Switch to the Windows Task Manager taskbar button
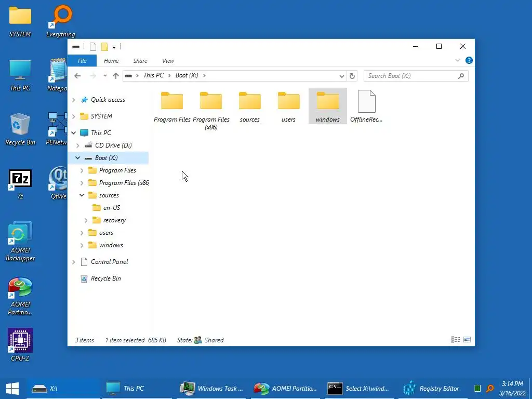The image size is (532, 399). [211, 389]
